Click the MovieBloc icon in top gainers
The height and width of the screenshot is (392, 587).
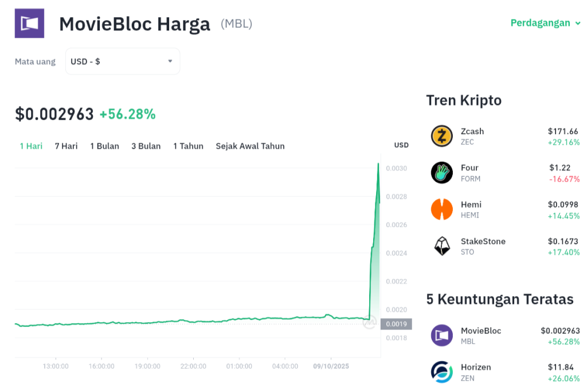442,335
